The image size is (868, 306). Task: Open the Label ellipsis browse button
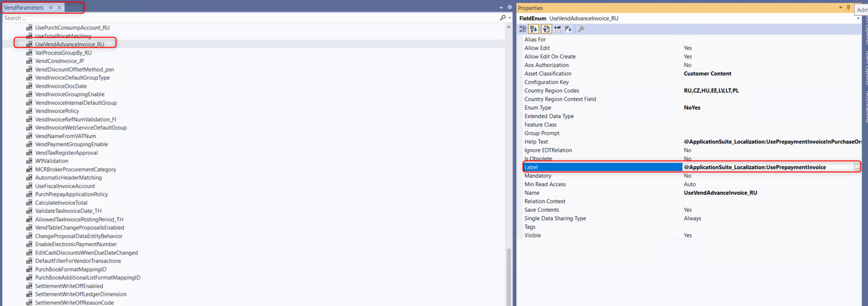point(857,167)
